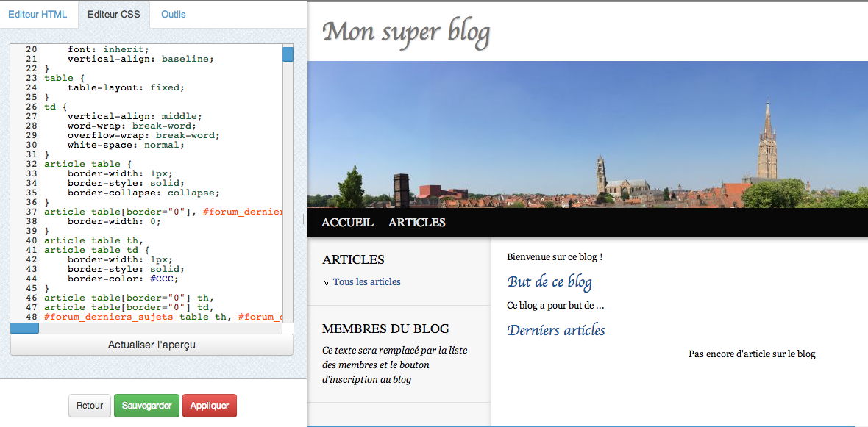Click the text 'Bienvenue sur ce blog !'
This screenshot has height=427, width=868.
(555, 257)
